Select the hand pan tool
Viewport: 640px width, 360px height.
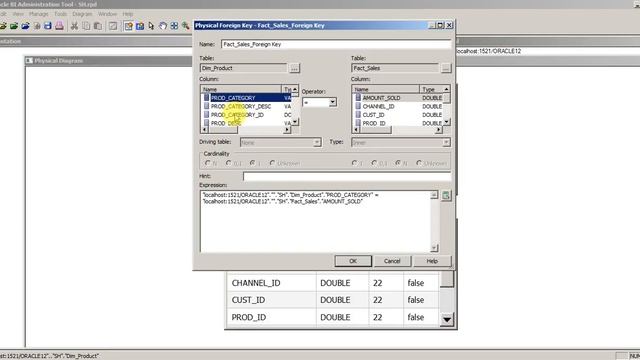[163, 26]
